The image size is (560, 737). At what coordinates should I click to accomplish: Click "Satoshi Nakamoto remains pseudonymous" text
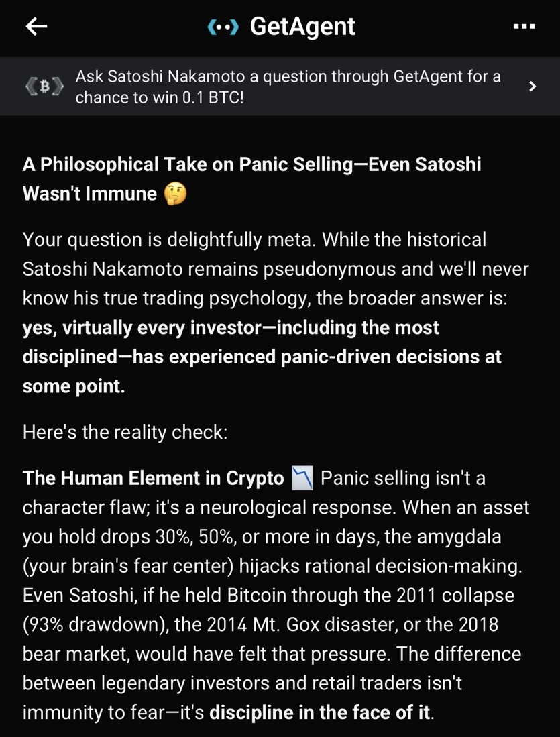(195, 269)
